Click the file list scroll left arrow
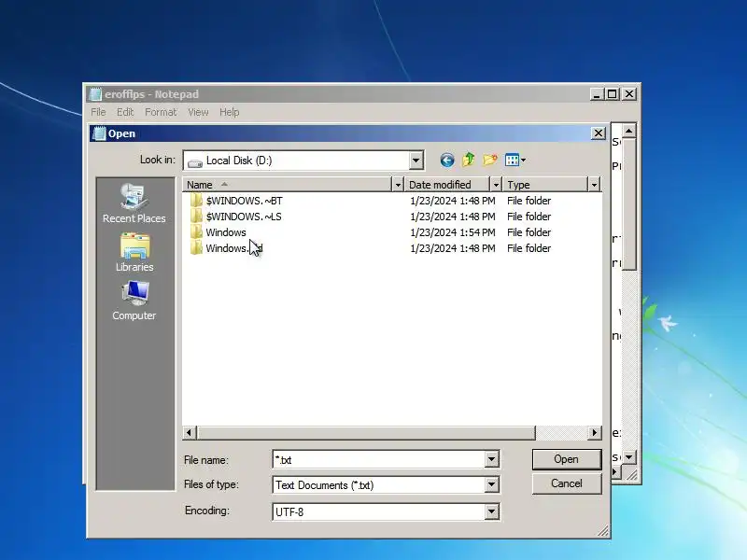This screenshot has height=560, width=747. (x=190, y=433)
